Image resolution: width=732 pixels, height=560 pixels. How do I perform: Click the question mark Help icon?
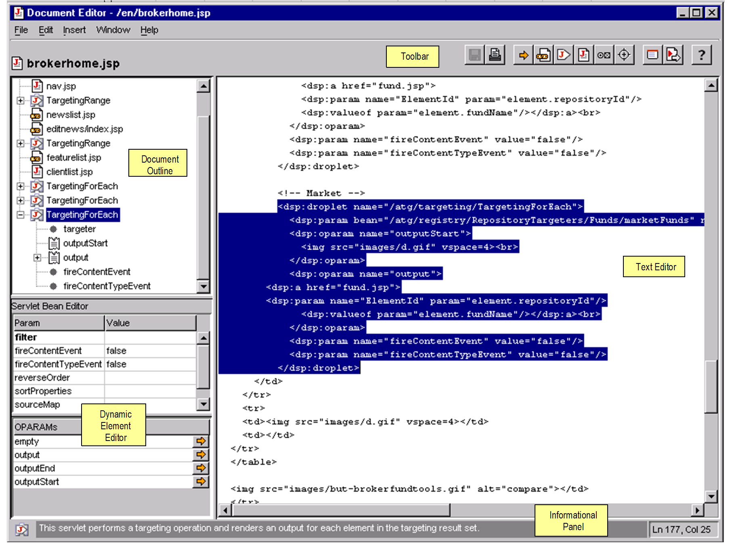(x=702, y=55)
